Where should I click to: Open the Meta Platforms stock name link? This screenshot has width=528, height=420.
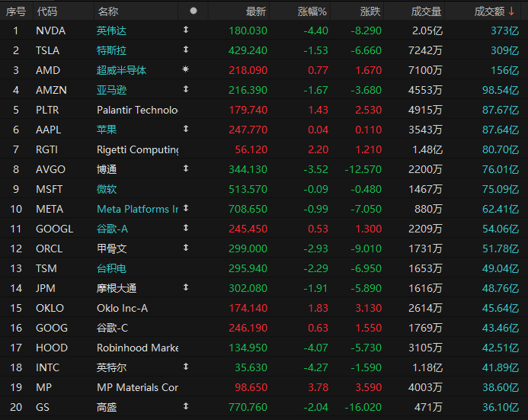[x=137, y=210]
